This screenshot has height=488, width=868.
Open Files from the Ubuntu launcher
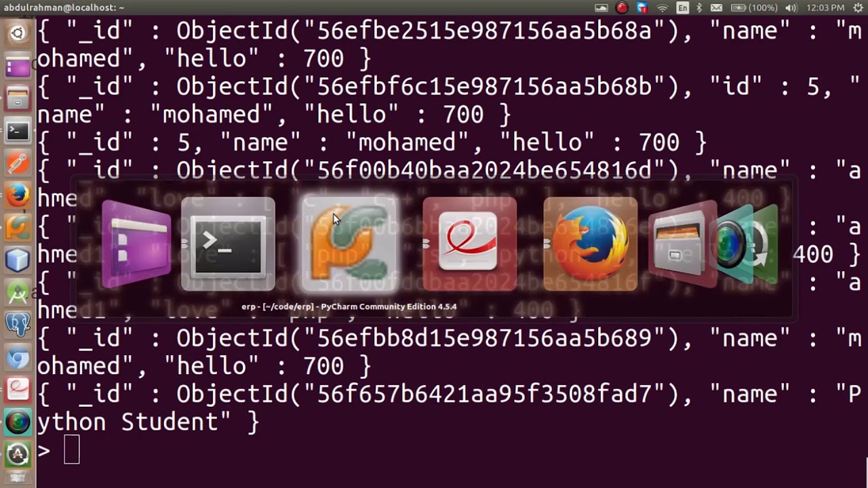(x=18, y=98)
